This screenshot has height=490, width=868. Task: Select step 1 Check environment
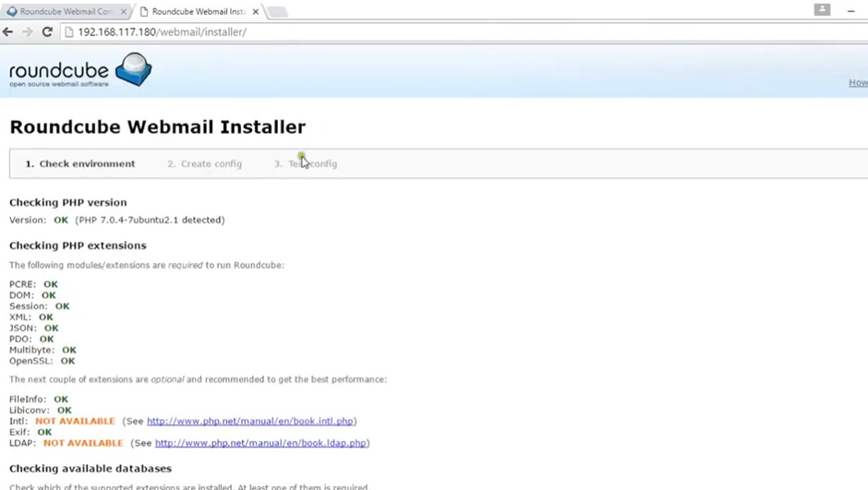(x=80, y=163)
